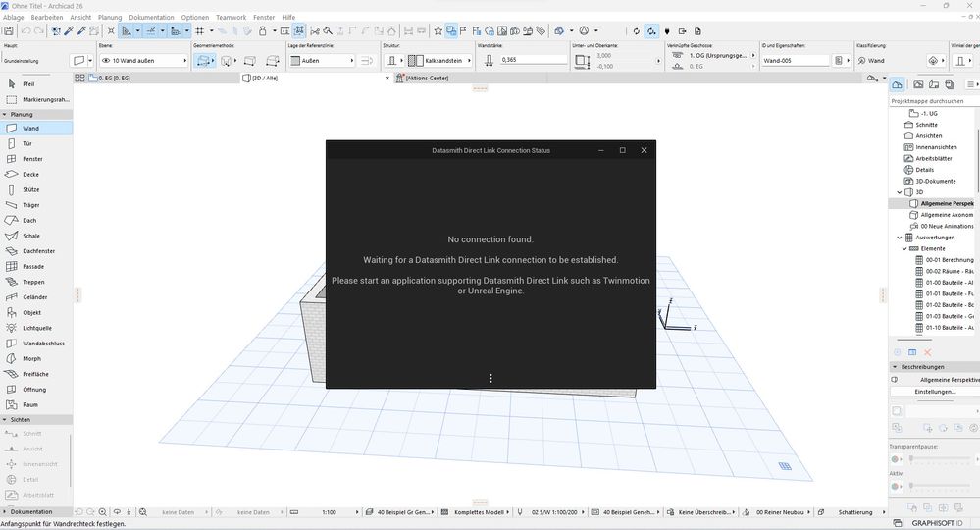Select the Treppen stair tool
The image size is (980, 530).
tap(36, 282)
